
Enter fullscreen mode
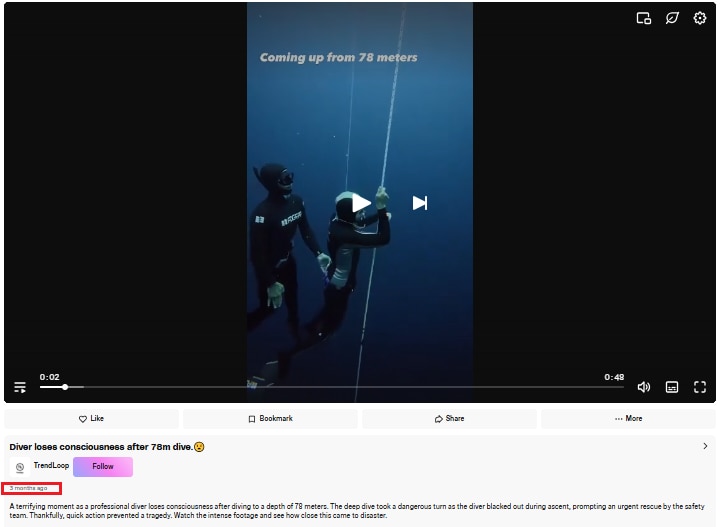click(x=699, y=387)
